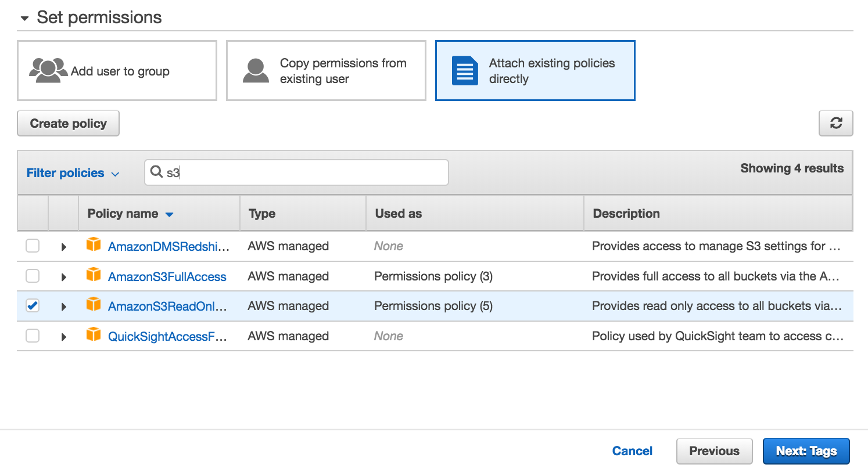The image size is (868, 468).
Task: Click the search magnifier icon
Action: (157, 172)
